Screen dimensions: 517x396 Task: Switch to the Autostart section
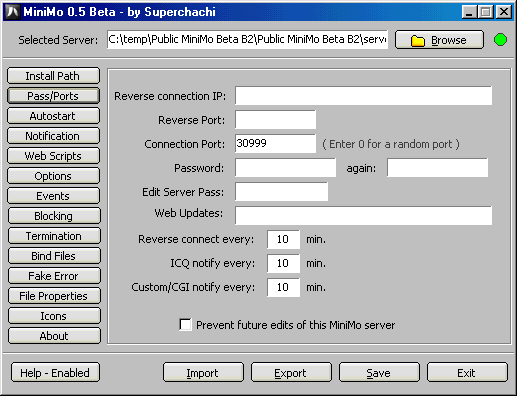53,116
